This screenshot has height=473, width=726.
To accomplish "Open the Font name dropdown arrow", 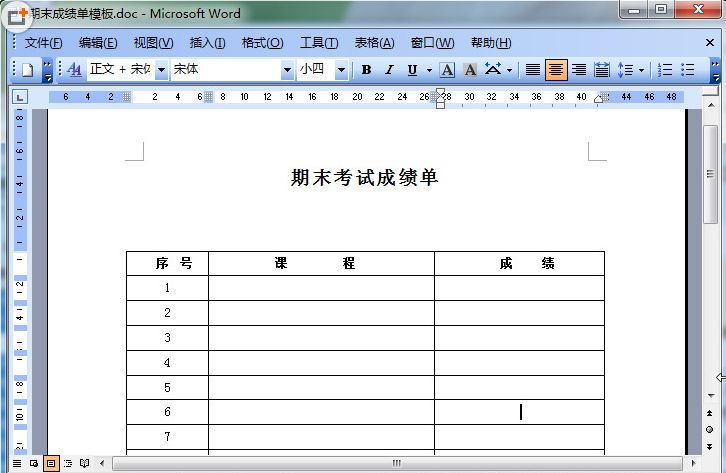I will 287,70.
